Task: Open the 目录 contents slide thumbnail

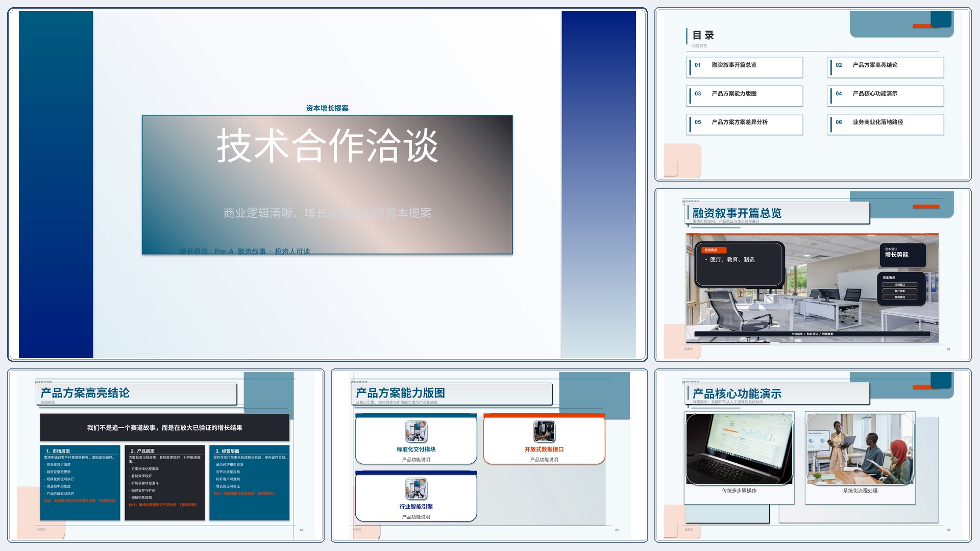Action: [813, 94]
